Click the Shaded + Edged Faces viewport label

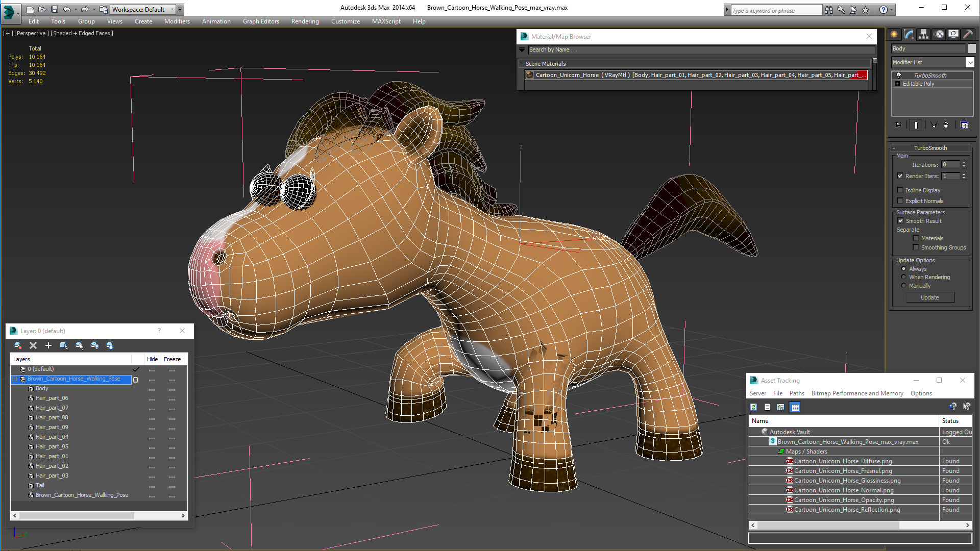[82, 33]
